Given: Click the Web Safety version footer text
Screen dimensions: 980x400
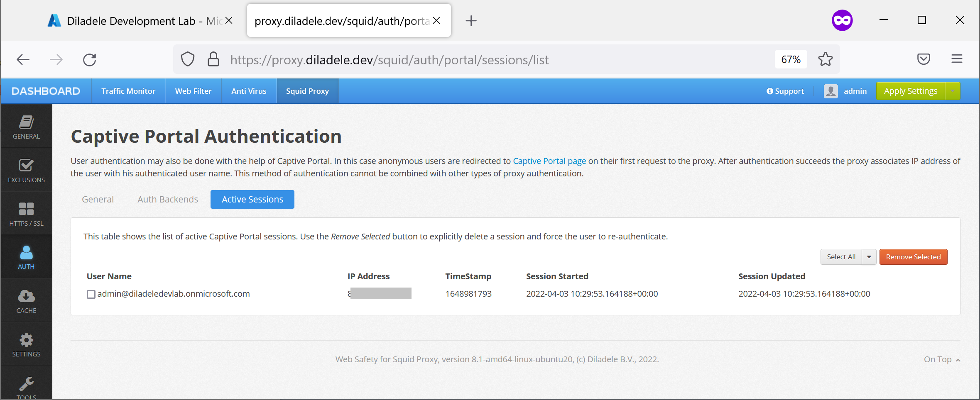Looking at the screenshot, I should click(x=497, y=359).
